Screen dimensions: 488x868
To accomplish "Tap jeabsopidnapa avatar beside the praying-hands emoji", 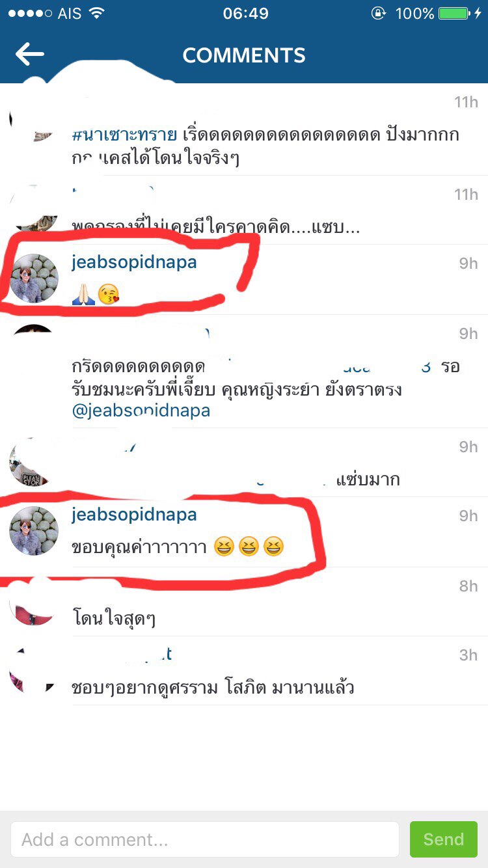I will [34, 278].
